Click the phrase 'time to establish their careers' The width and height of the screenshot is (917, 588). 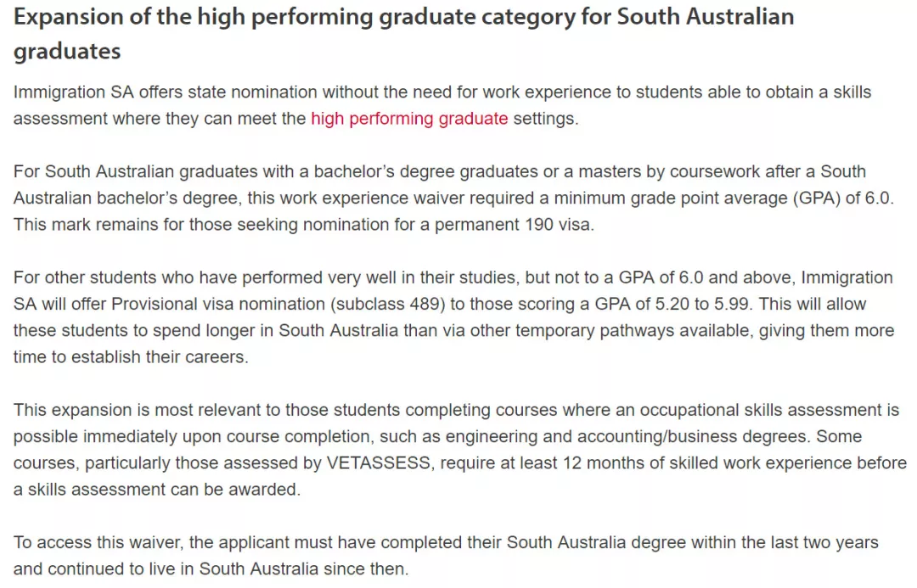click(x=129, y=357)
